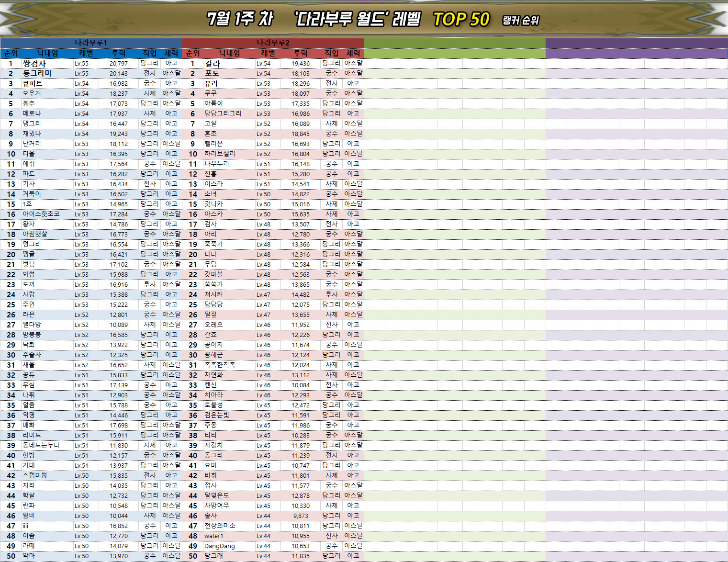The image size is (728, 562).
Task: Click 직업 column header under 다라부루2
Action: [331, 53]
